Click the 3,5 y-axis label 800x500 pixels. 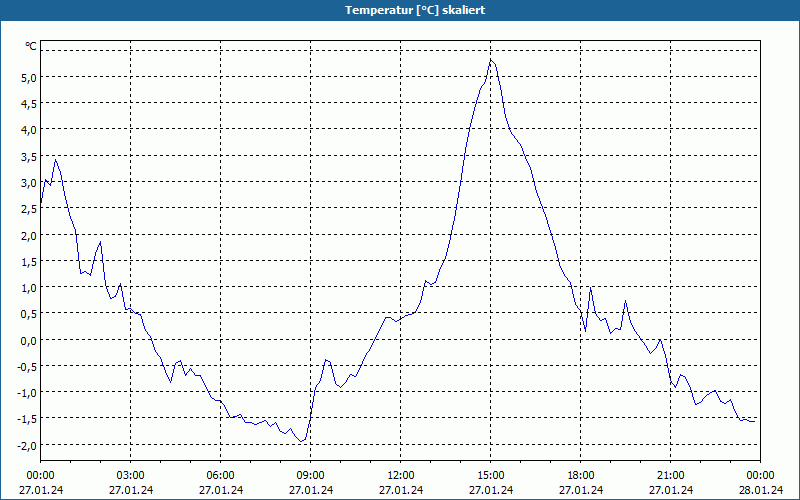pyautogui.click(x=29, y=157)
